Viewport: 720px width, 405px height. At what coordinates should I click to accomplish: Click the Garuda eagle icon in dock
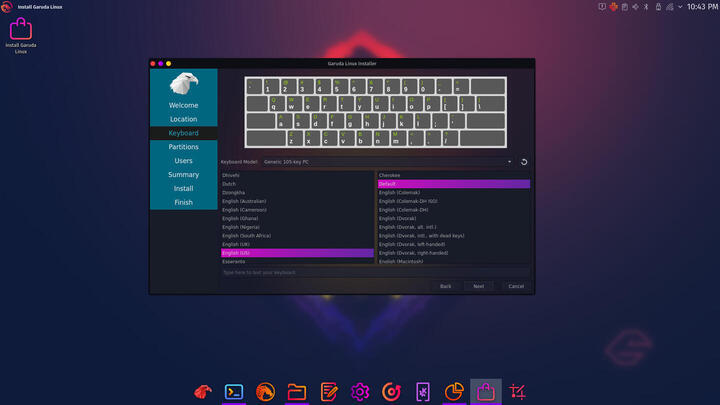203,392
